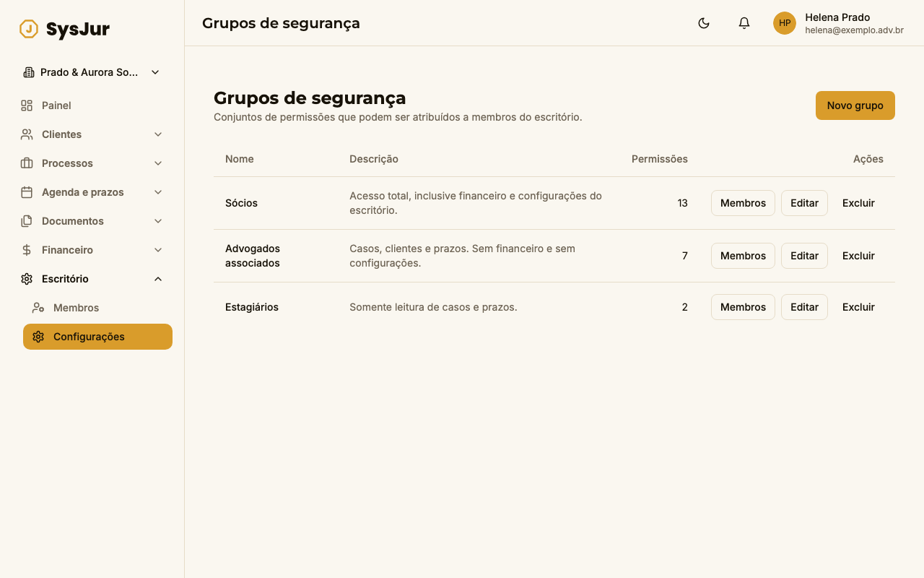Click helena@exemplo.adv.br email text

click(x=855, y=30)
